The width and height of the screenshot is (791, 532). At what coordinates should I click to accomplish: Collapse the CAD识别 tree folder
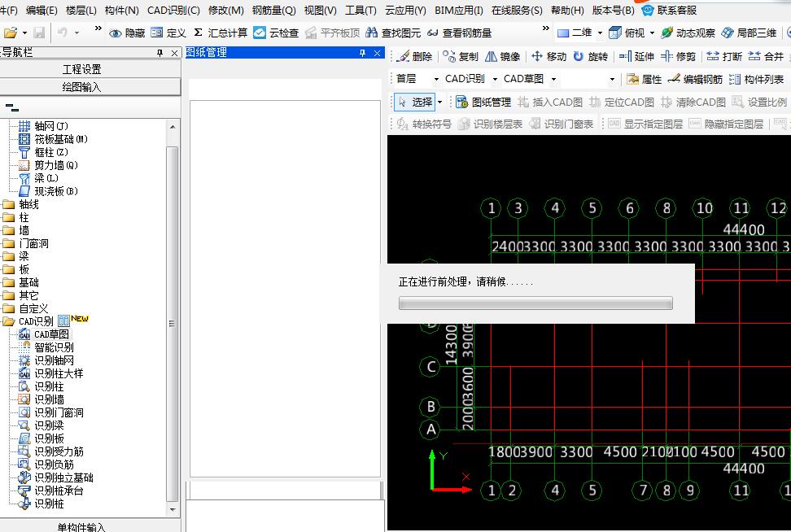pyautogui.click(x=9, y=321)
